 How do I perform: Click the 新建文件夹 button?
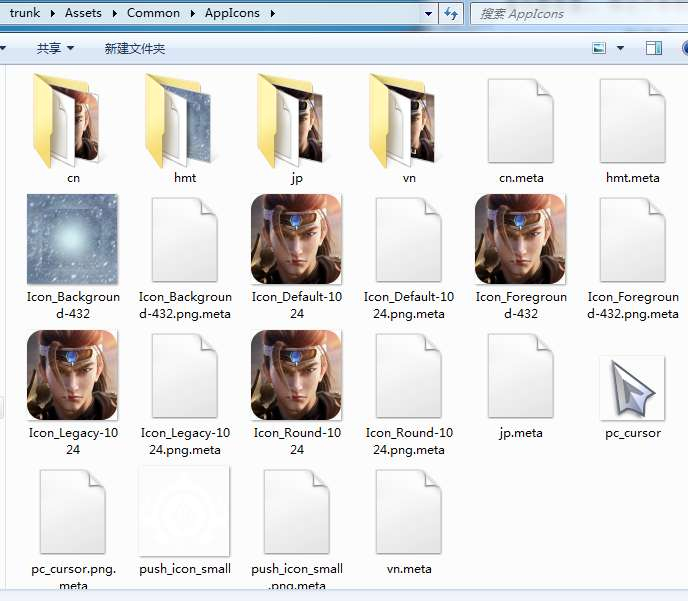pos(135,48)
